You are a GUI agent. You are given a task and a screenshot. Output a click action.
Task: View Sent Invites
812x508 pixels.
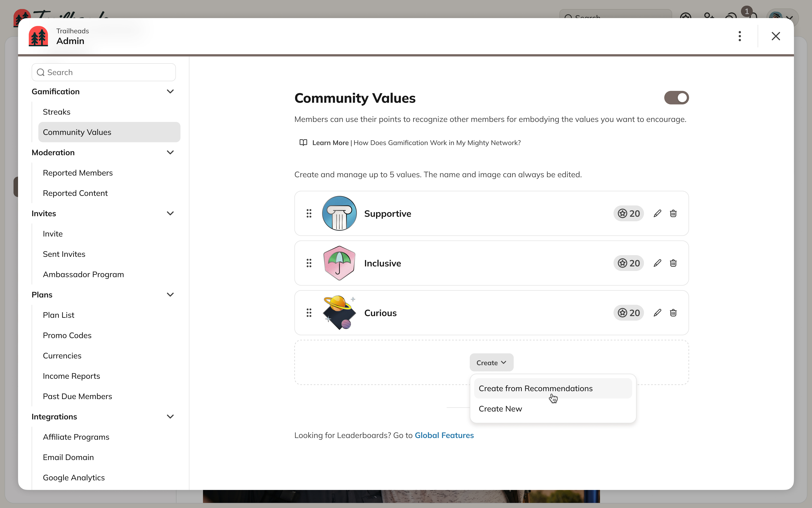109,254
